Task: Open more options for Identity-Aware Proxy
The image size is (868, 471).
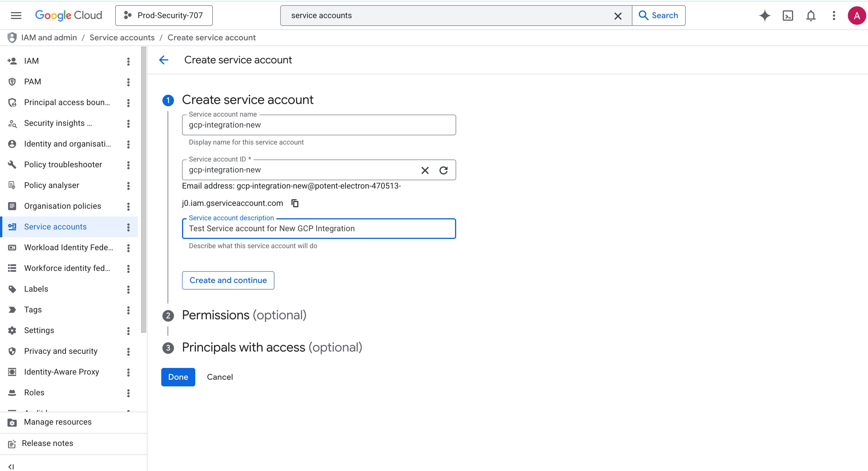Action: pos(128,372)
